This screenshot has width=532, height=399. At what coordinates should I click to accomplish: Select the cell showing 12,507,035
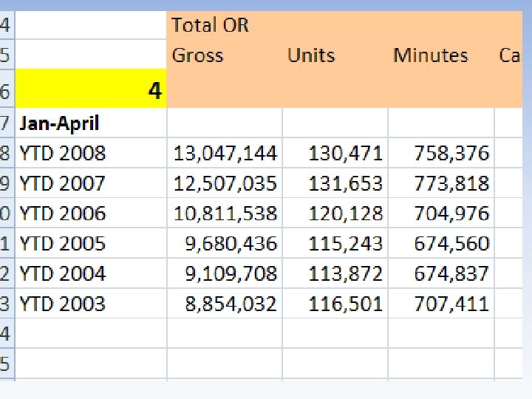[225, 183]
